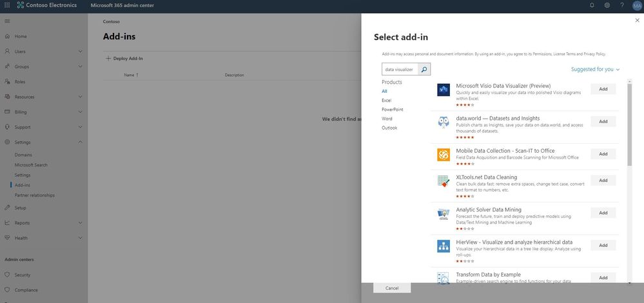Click the Analytic Solver Data Mining icon
This screenshot has height=303, width=644.
[x=444, y=214]
